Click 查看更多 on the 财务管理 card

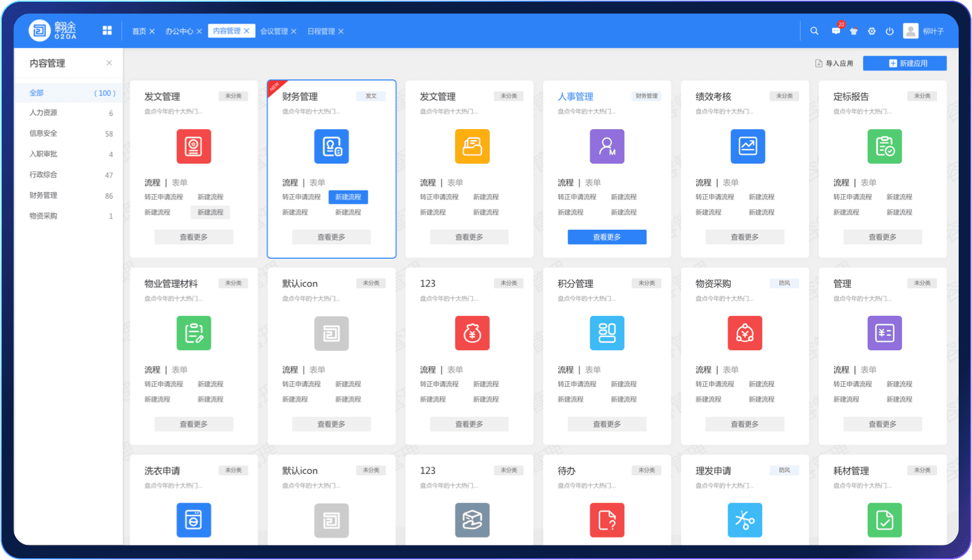(331, 236)
